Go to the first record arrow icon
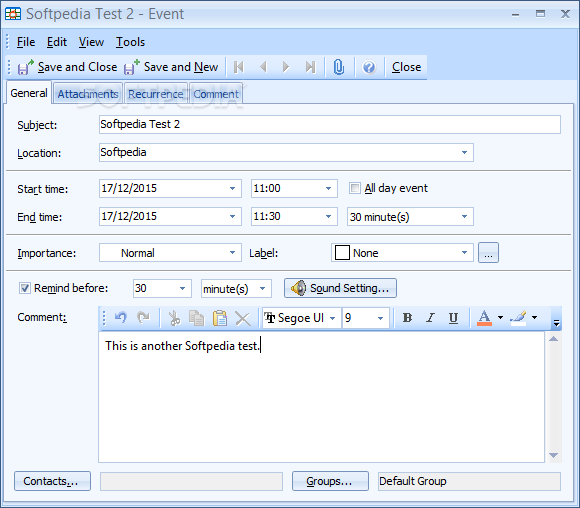 click(239, 67)
